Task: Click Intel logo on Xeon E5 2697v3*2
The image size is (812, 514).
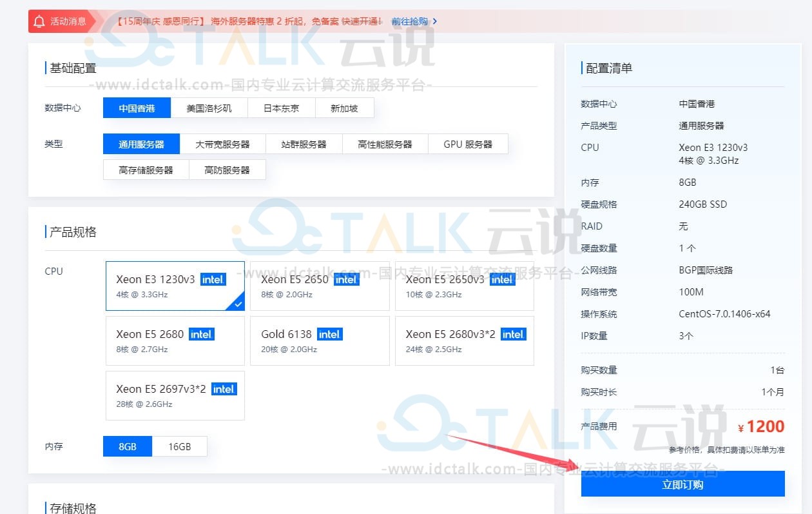Action: point(224,389)
